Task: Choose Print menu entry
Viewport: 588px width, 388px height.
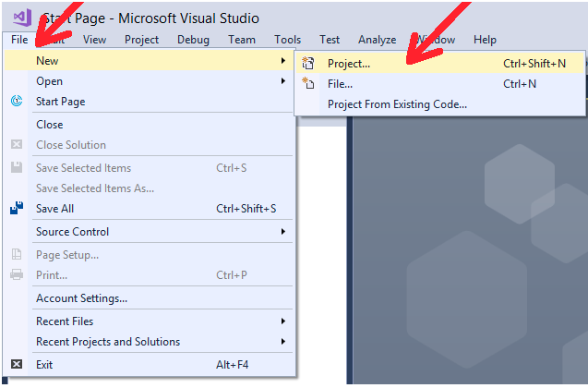Action: [150, 275]
